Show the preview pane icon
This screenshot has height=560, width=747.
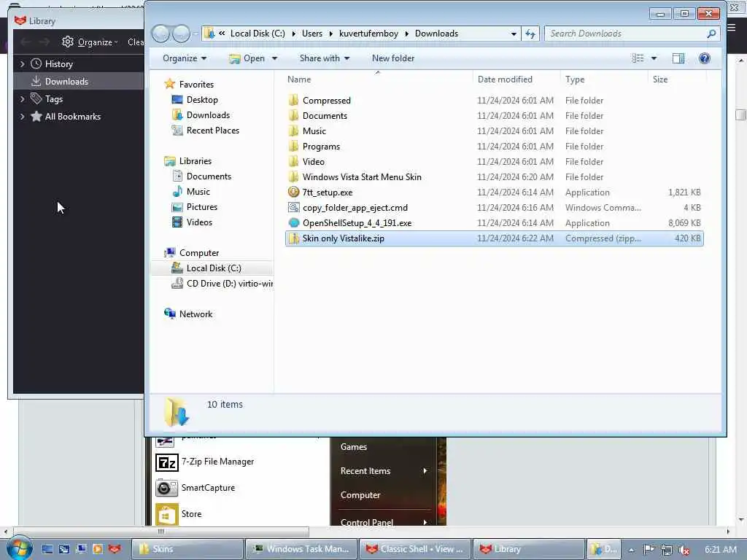click(x=678, y=58)
